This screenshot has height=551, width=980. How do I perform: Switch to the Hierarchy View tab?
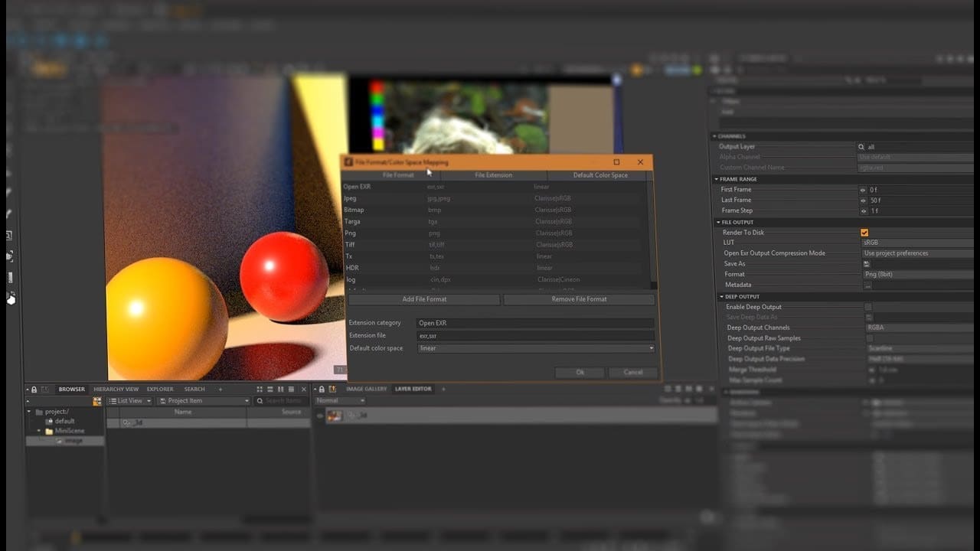pyautogui.click(x=116, y=390)
